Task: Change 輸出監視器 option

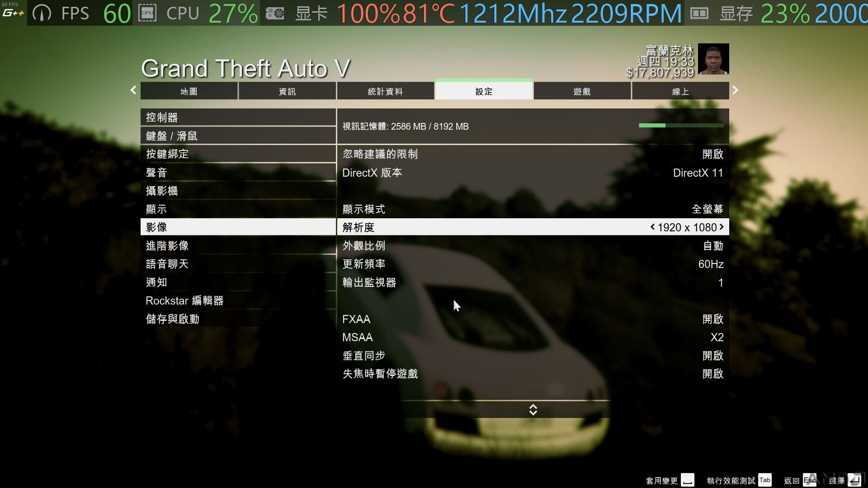Action: (533, 282)
